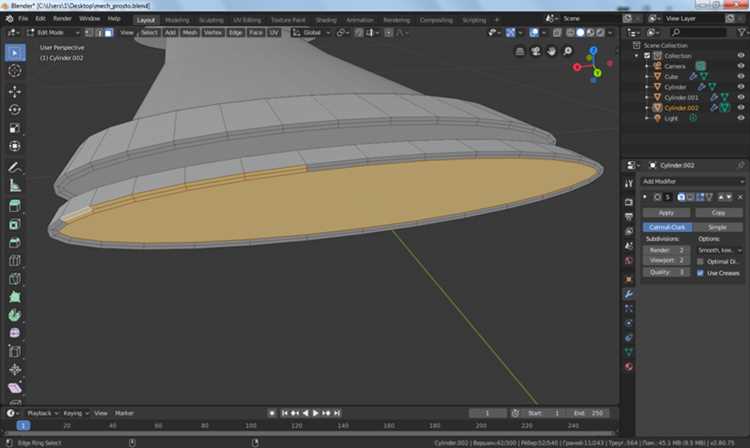Select the Knife tool

[x=15, y=279]
